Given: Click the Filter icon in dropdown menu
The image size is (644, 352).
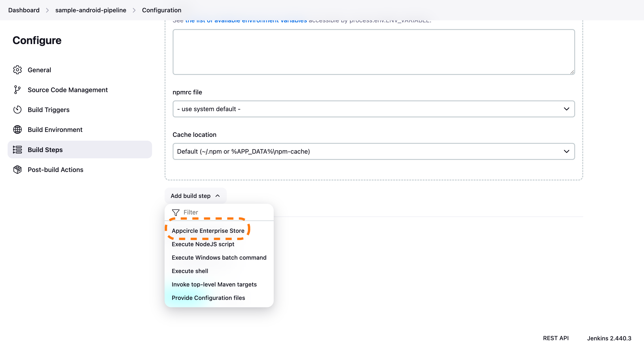Looking at the screenshot, I should tap(176, 212).
